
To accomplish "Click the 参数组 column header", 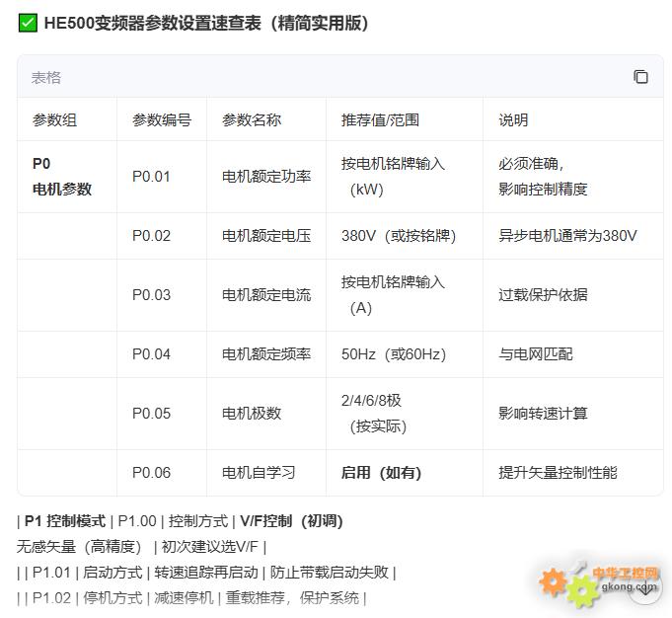I will [x=54, y=119].
